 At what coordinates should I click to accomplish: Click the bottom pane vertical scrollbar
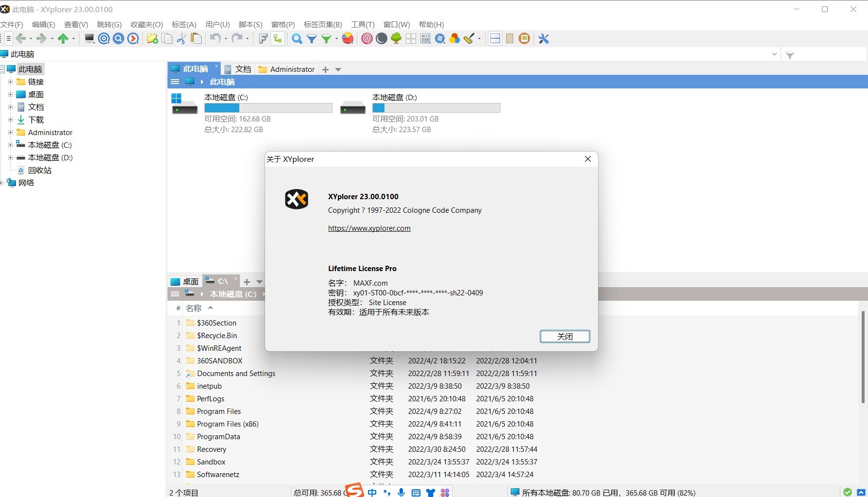pyautogui.click(x=863, y=357)
